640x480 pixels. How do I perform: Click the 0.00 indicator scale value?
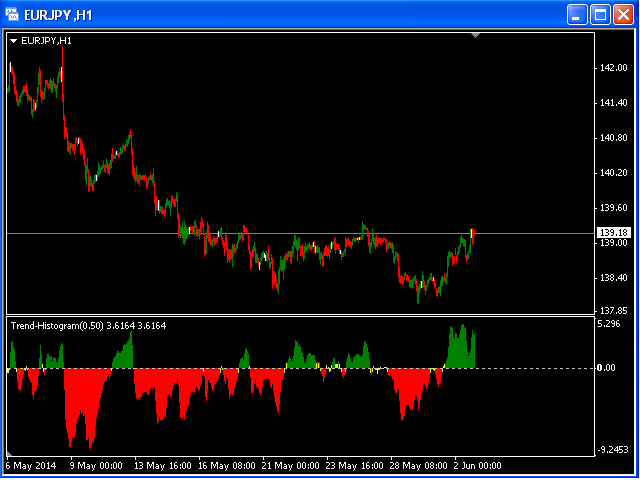click(606, 368)
